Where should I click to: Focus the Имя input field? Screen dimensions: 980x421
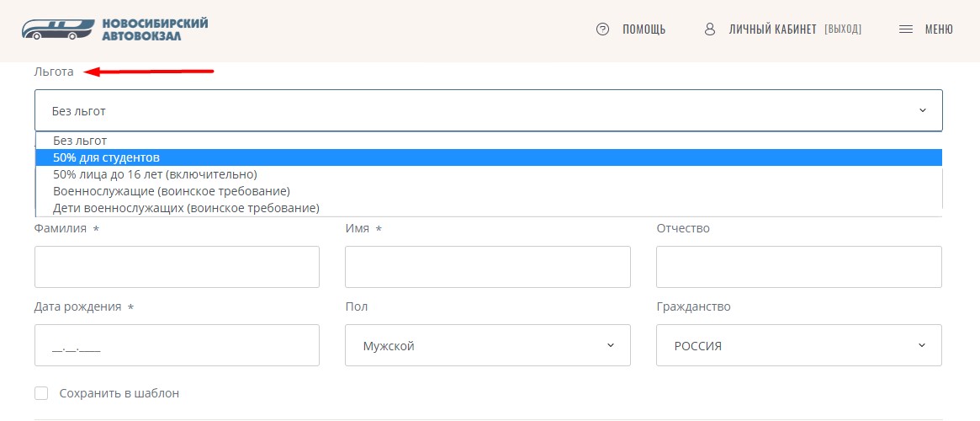pos(488,267)
